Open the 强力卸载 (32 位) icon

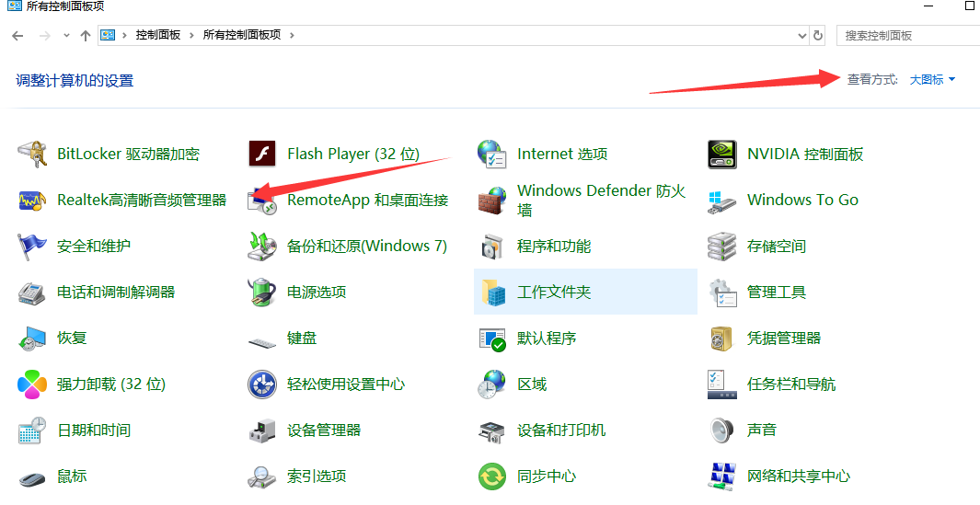pyautogui.click(x=32, y=384)
